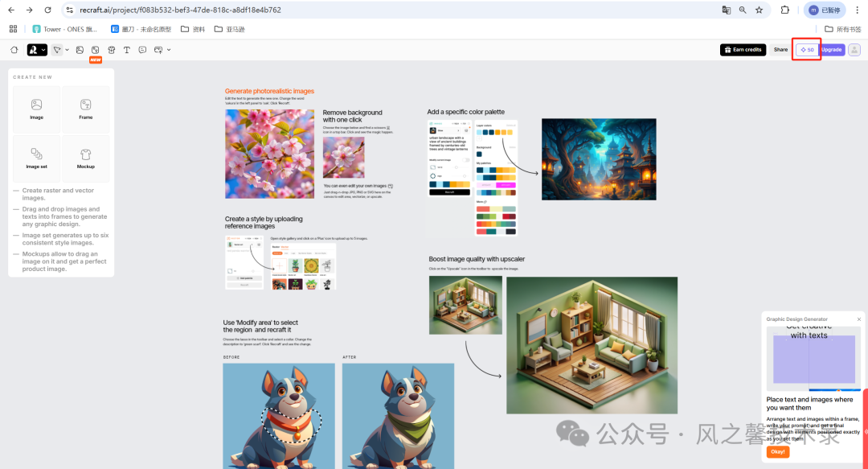Click the orange Okay! button
This screenshot has height=469, width=868.
[x=778, y=452]
